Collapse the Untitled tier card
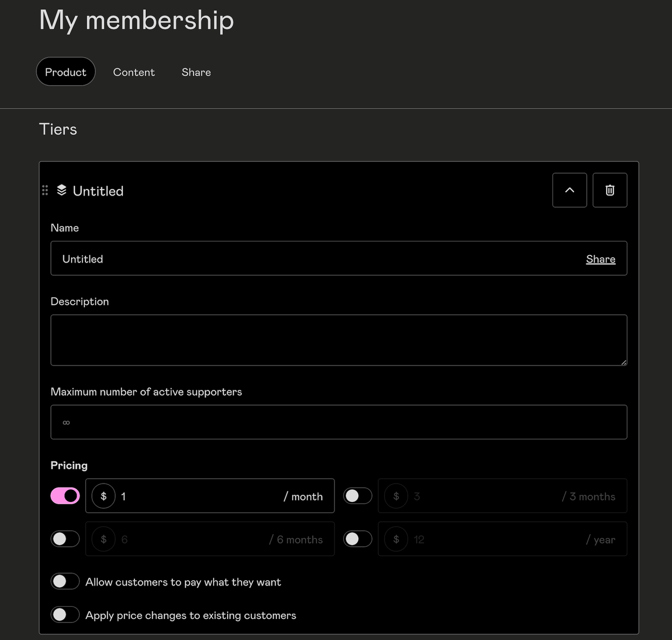Screen dimensions: 672x640 569,190
